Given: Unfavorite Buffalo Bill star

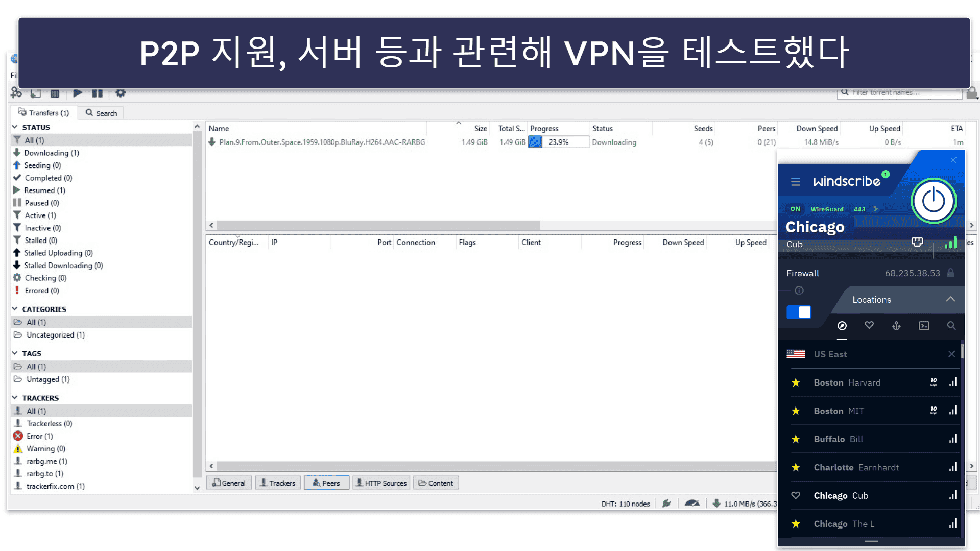Looking at the screenshot, I should point(796,439).
